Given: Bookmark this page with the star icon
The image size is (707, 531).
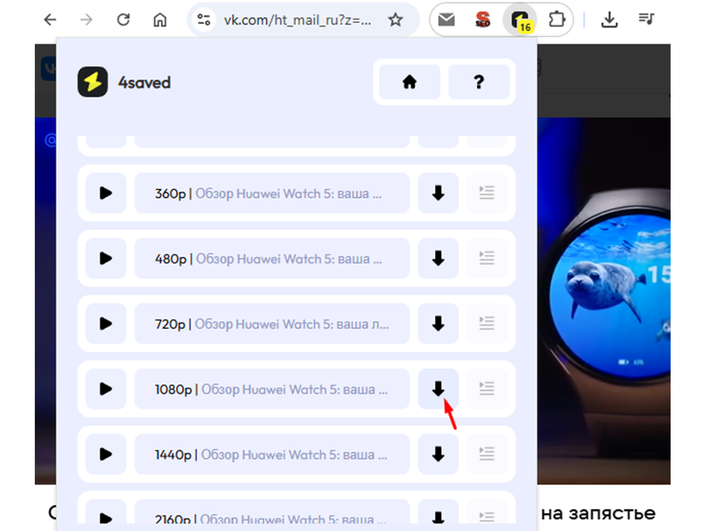Looking at the screenshot, I should click(x=395, y=19).
